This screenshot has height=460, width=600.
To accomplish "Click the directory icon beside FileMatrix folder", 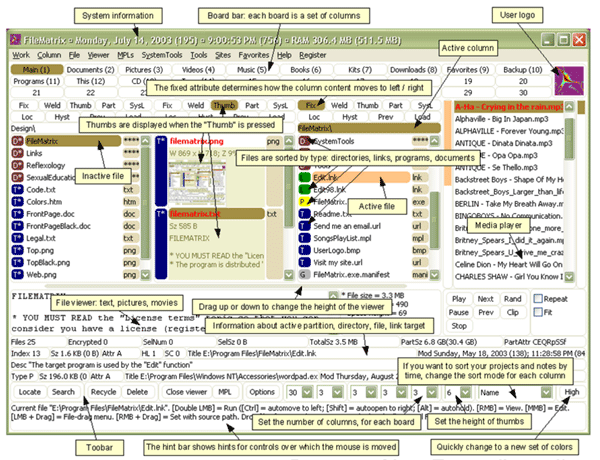I will click(18, 141).
